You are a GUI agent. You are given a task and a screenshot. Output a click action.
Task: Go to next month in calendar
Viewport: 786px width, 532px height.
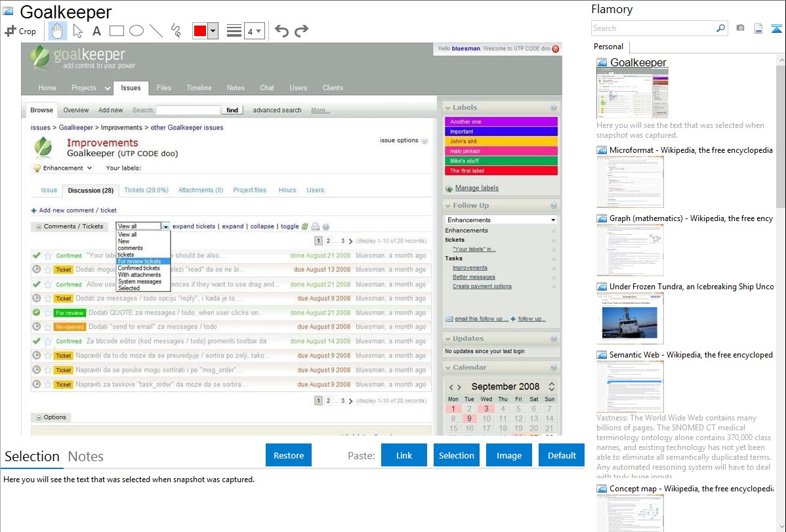point(459,387)
